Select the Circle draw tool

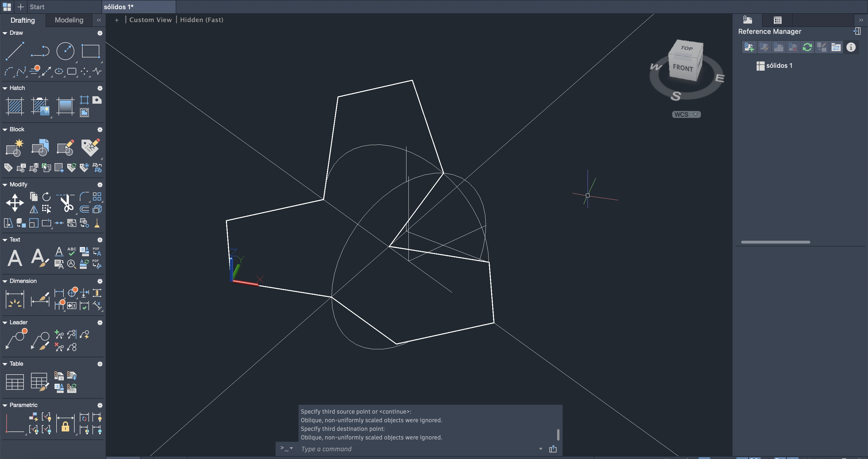pos(65,51)
